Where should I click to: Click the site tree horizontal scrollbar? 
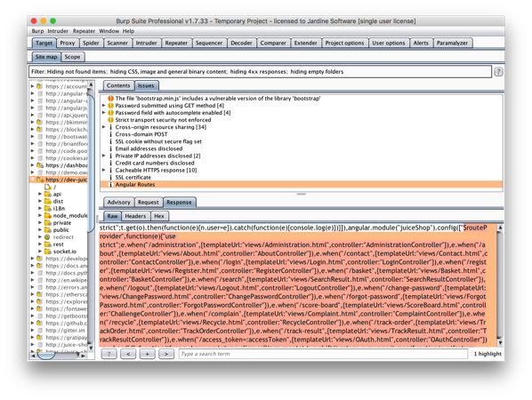[x=59, y=356]
